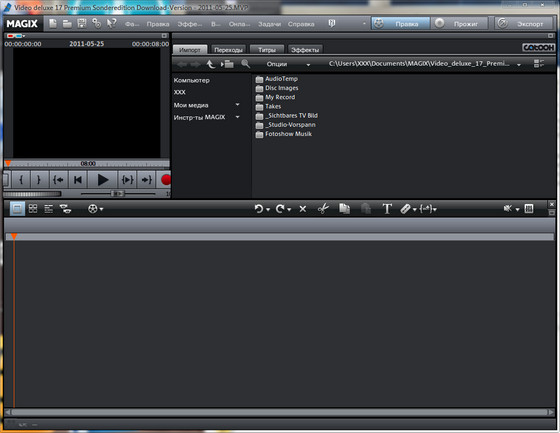Image resolution: width=560 pixels, height=433 pixels.
Task: Click the New project file icon
Action: [53, 24]
